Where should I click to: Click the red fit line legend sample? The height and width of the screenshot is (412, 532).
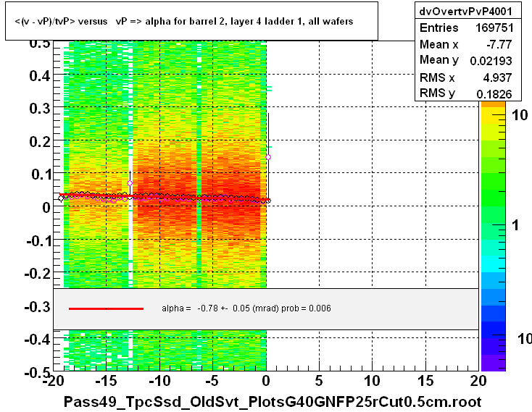coord(107,308)
